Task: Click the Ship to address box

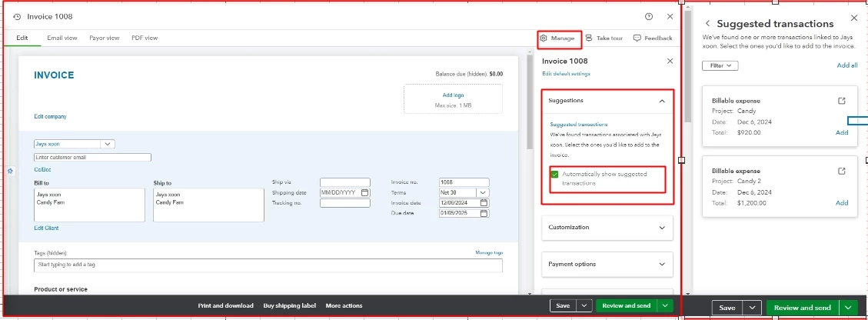Action: [208, 205]
